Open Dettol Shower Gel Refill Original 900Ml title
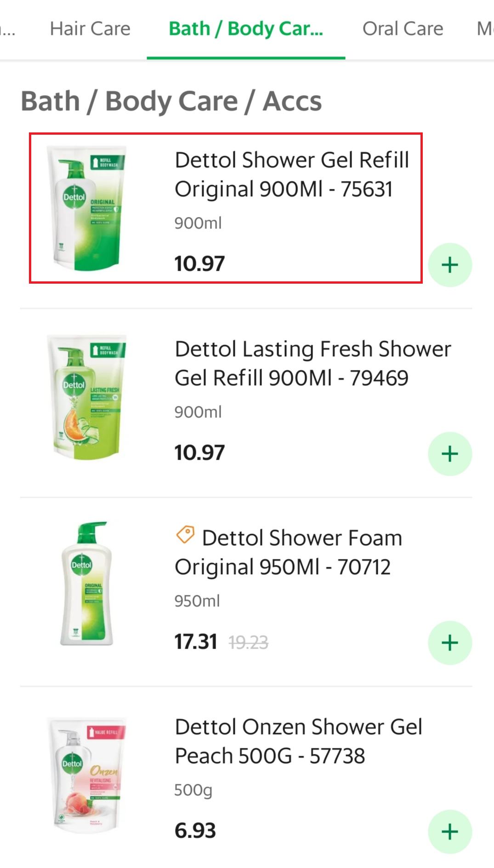The height and width of the screenshot is (868, 494). [x=292, y=174]
